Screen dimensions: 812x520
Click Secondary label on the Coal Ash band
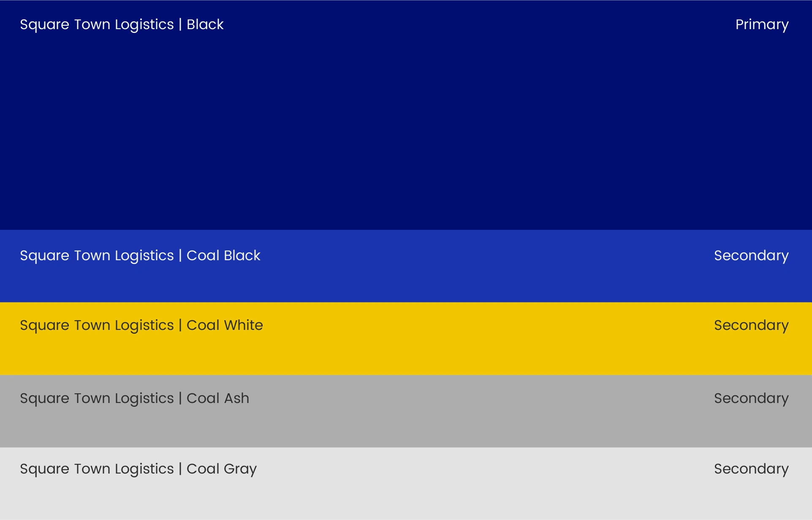click(751, 398)
